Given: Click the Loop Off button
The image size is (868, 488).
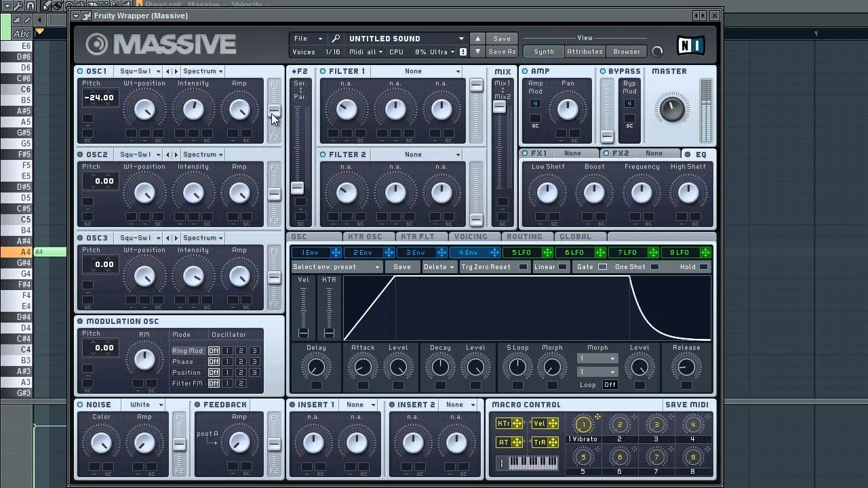Looking at the screenshot, I should [x=610, y=385].
